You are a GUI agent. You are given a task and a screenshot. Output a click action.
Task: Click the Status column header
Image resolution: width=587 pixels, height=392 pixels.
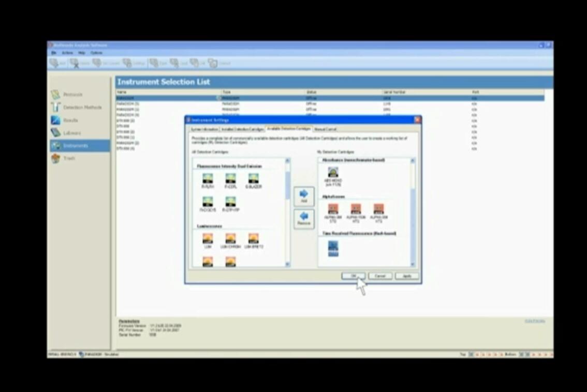[x=344, y=92]
